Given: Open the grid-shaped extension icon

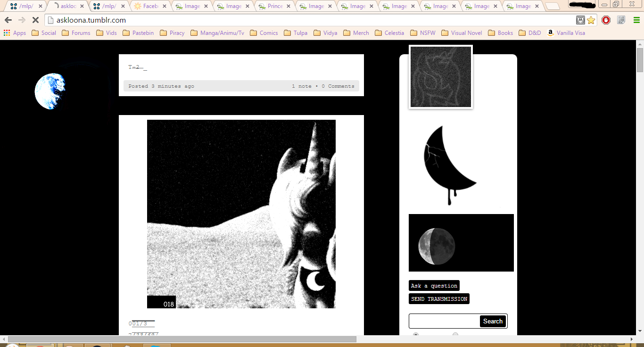Looking at the screenshot, I should click(621, 20).
